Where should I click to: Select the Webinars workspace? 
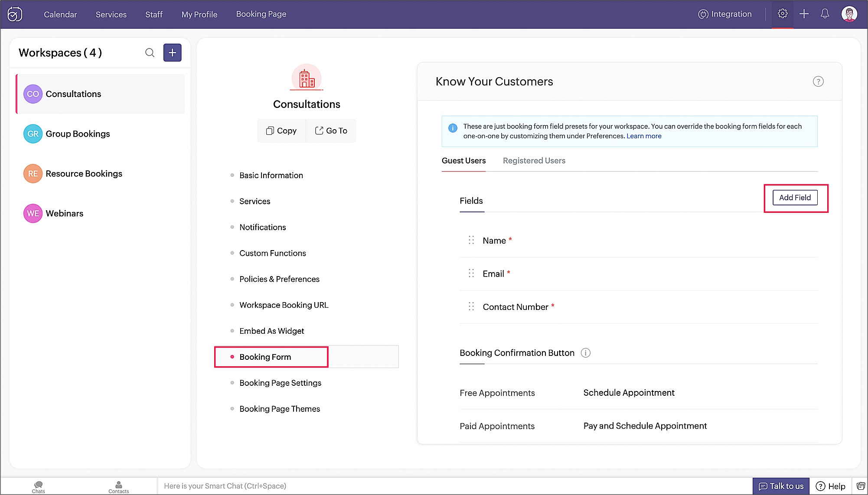(64, 213)
